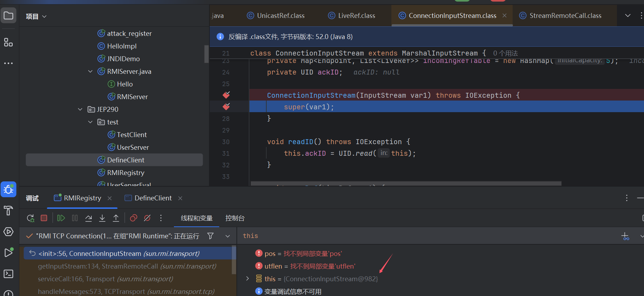Toggle breakpoint on super(var1) line
This screenshot has width=644, height=296.
226,106
